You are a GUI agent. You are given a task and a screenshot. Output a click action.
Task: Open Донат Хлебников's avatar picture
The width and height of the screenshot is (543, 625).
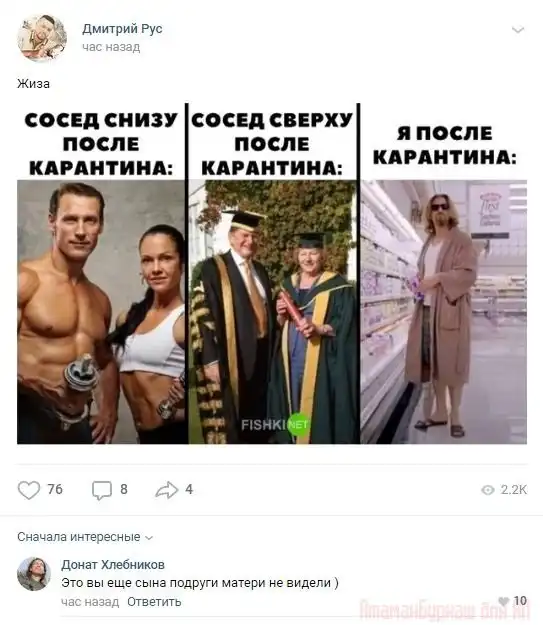[34, 574]
